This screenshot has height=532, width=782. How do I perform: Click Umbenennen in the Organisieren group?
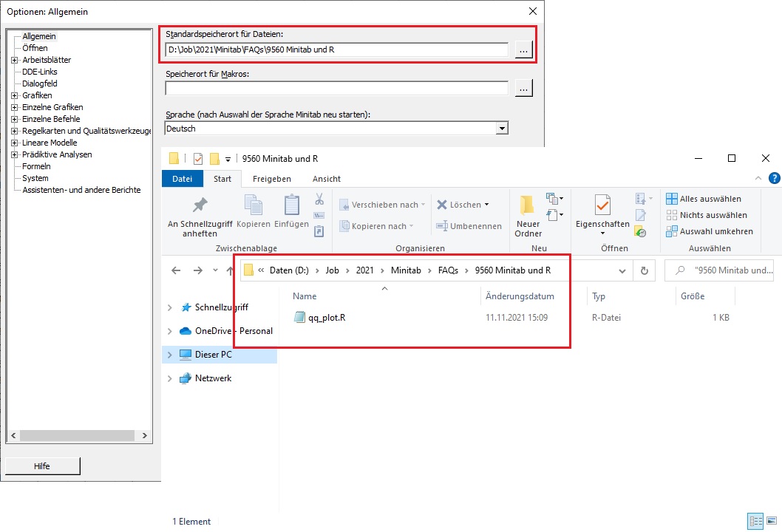click(x=469, y=226)
